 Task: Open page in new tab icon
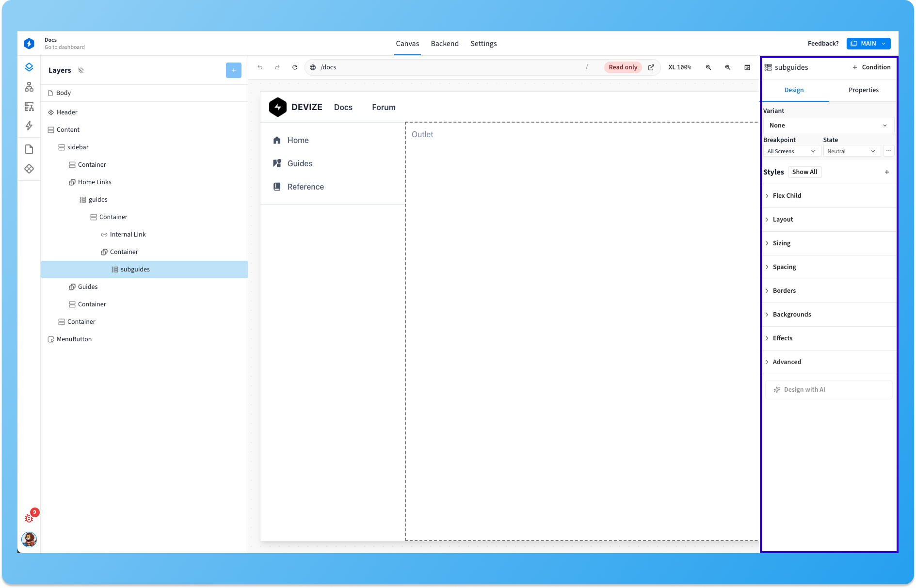[651, 67]
